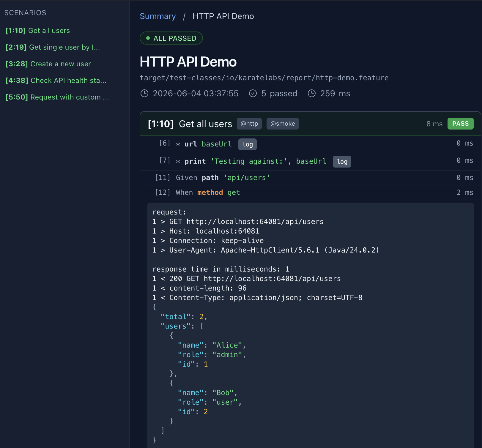
Task: Expand step [12] When method get
Action: point(310,193)
